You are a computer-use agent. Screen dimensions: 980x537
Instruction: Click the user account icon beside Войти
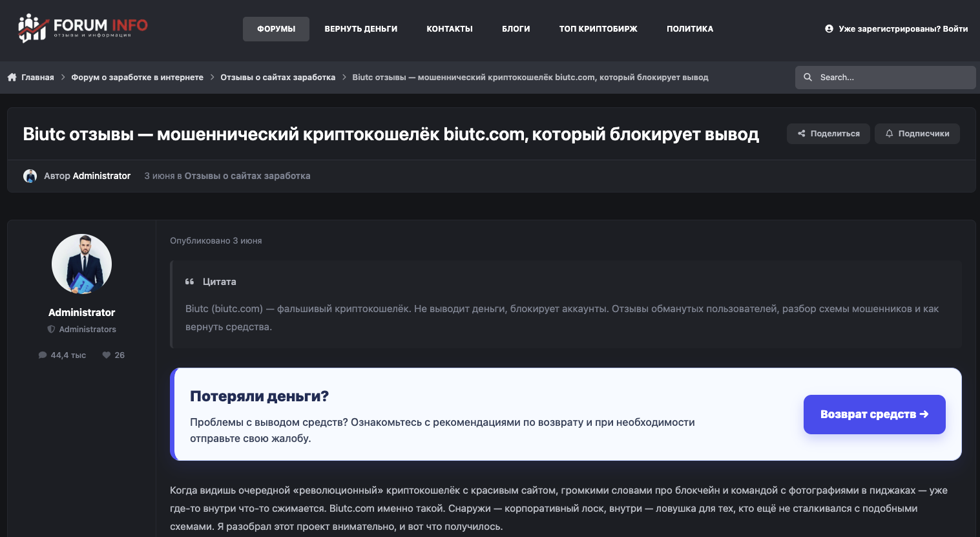(829, 28)
